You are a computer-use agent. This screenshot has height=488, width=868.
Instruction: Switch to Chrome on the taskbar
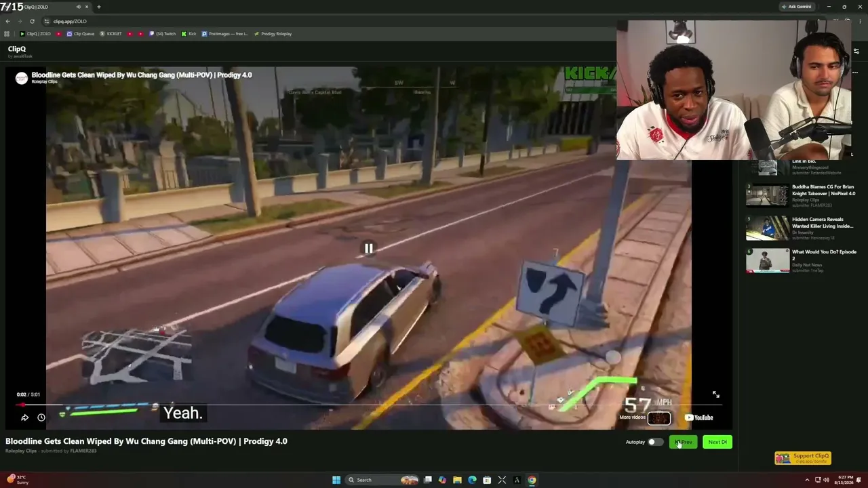pyautogui.click(x=532, y=480)
